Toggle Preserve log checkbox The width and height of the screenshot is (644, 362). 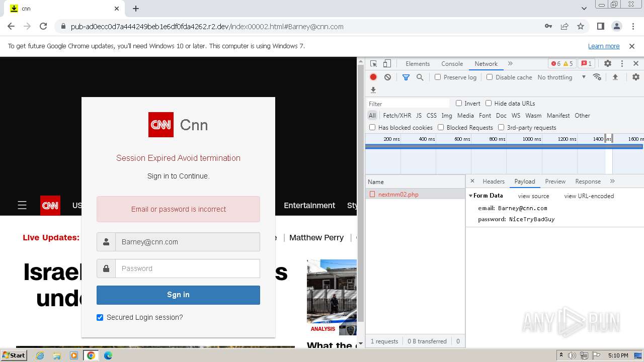pyautogui.click(x=438, y=77)
